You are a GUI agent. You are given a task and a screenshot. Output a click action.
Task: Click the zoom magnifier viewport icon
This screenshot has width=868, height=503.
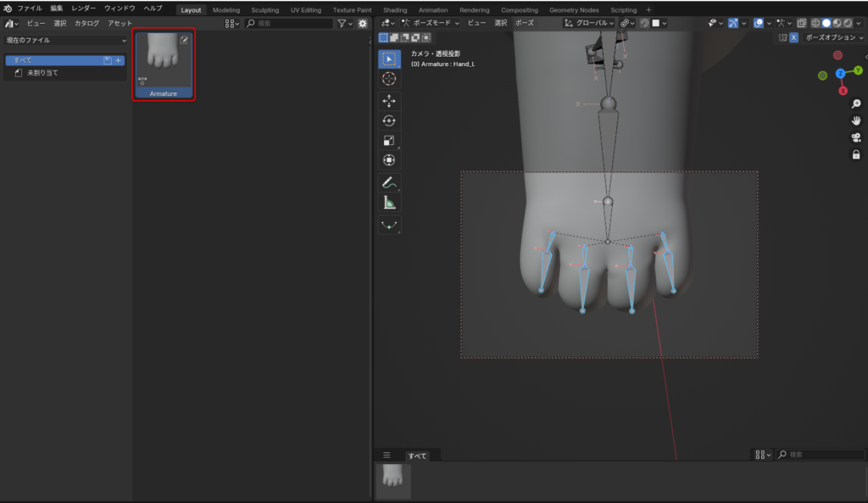pyautogui.click(x=856, y=103)
